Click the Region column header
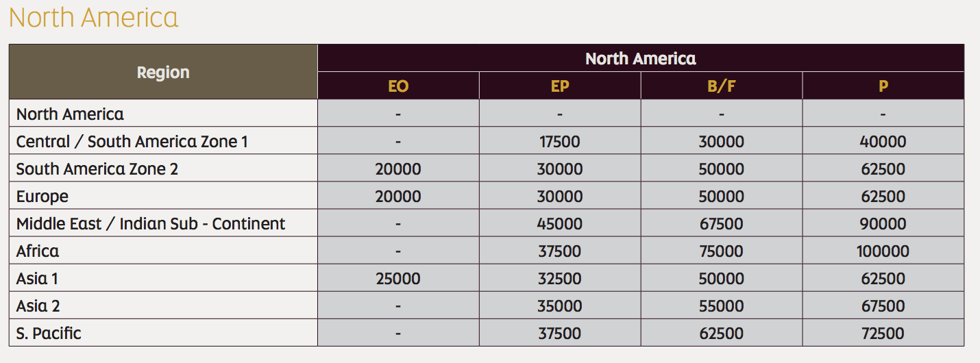 pos(163,72)
